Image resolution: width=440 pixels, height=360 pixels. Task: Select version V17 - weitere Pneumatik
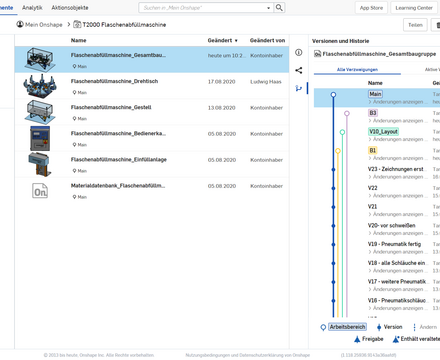click(397, 281)
